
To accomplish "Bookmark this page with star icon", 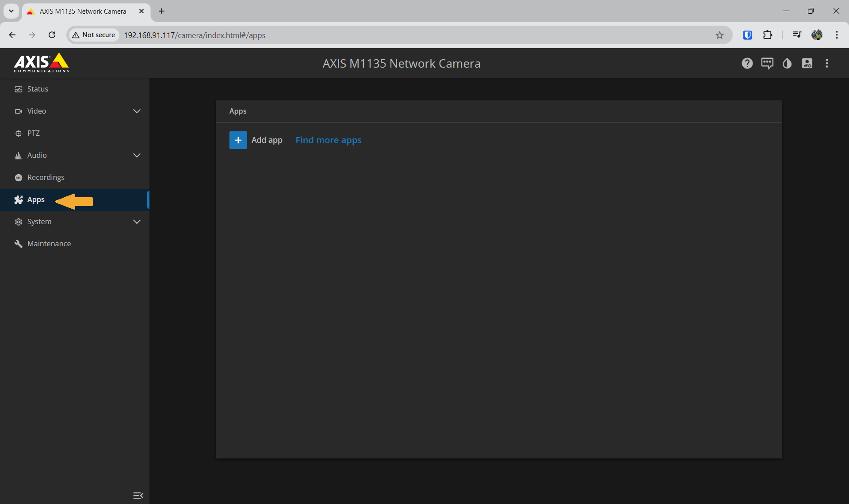I will click(x=719, y=35).
